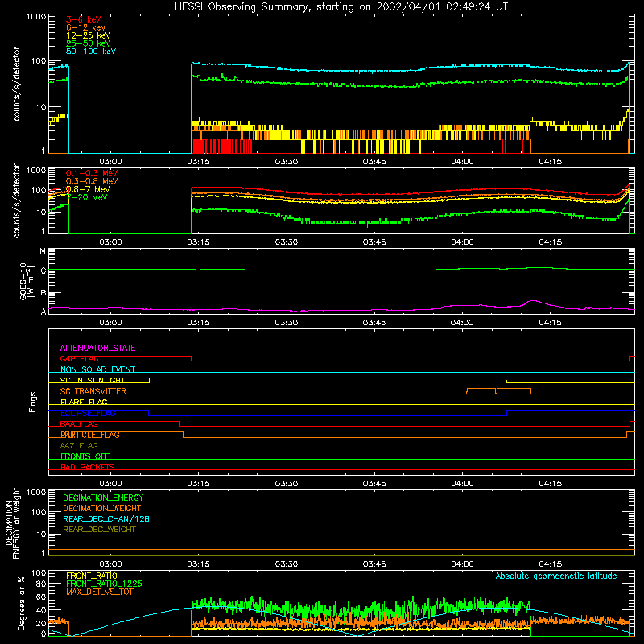Click 03:30 tick under the GOES-10 panel

[287, 323]
